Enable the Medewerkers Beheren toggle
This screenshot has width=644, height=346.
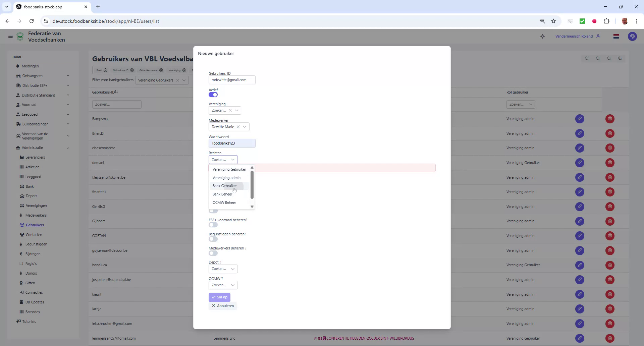pos(213,253)
